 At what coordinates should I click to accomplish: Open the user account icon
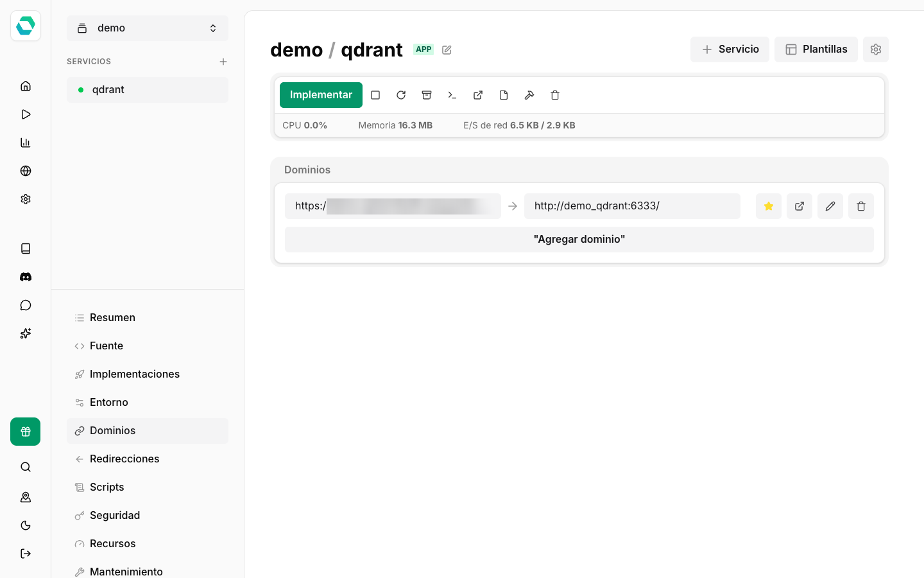click(x=26, y=497)
